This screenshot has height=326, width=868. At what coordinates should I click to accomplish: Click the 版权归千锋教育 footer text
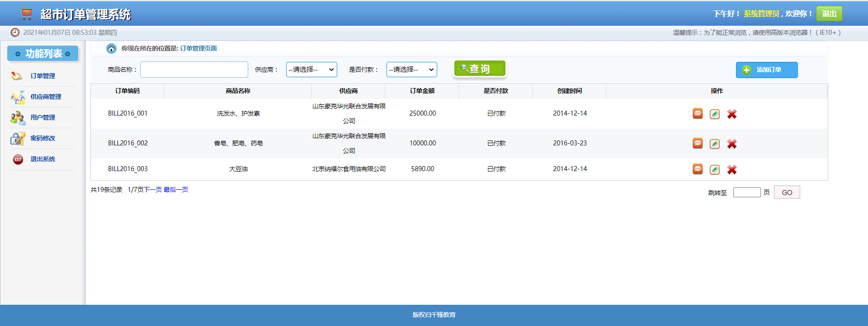point(434,315)
